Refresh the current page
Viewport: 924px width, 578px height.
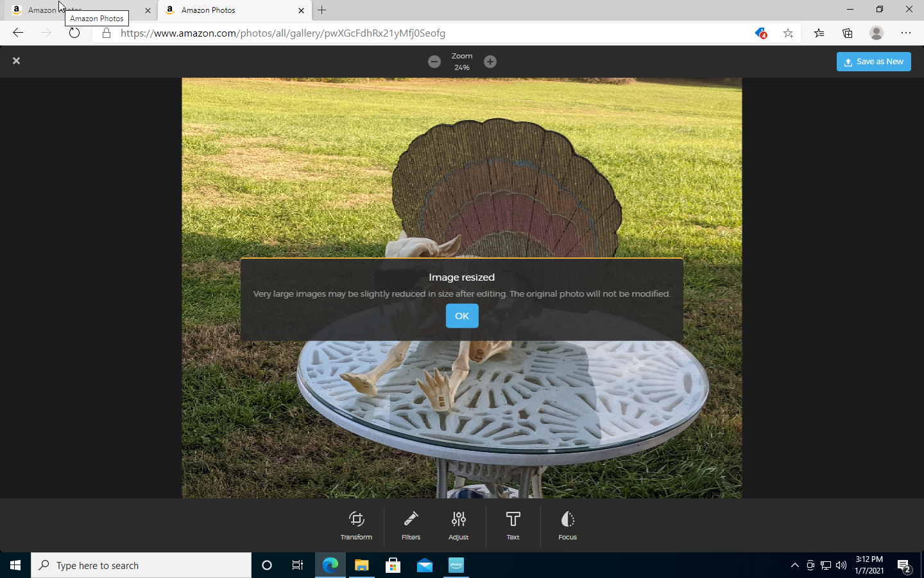click(x=74, y=33)
